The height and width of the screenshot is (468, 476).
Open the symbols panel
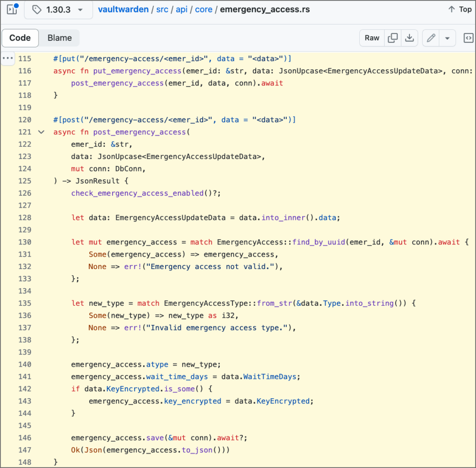pyautogui.click(x=469, y=38)
